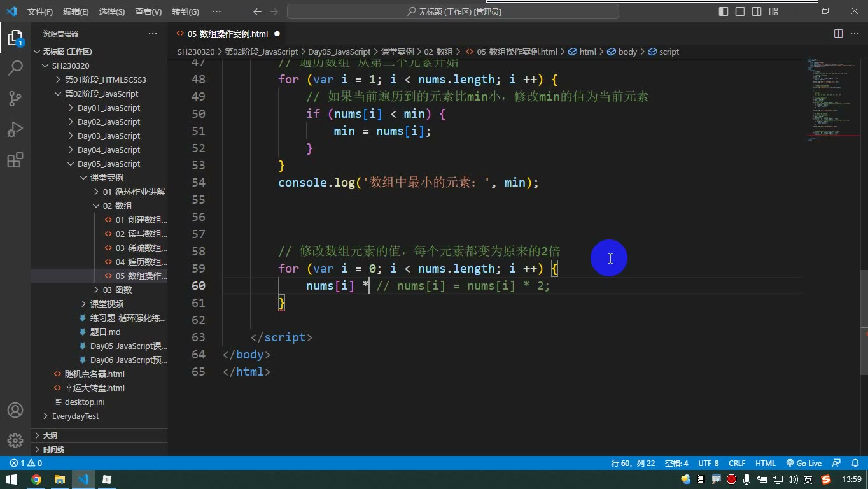Toggle the bottom panel layout button
Screen dimensions: 868x489
pos(740,11)
